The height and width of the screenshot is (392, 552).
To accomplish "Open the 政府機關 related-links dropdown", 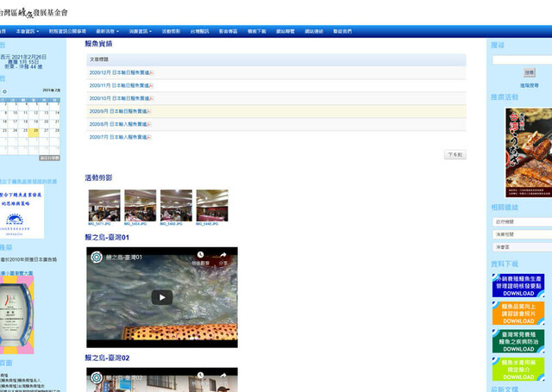I will (x=522, y=221).
